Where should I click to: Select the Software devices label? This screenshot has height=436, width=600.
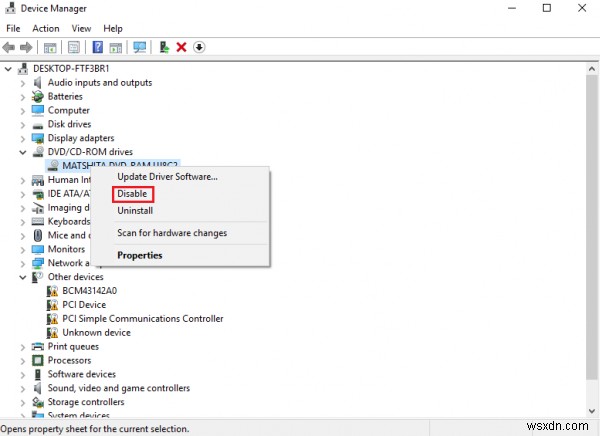[x=82, y=374]
